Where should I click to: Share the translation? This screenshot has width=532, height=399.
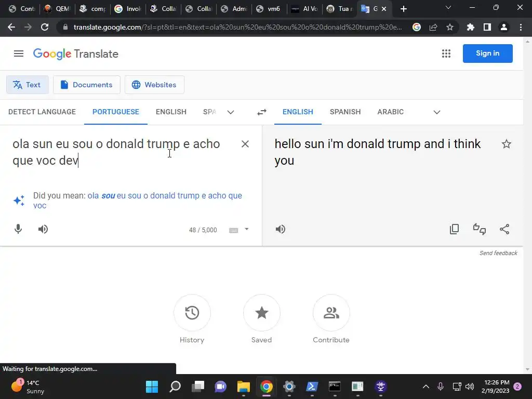(504, 229)
